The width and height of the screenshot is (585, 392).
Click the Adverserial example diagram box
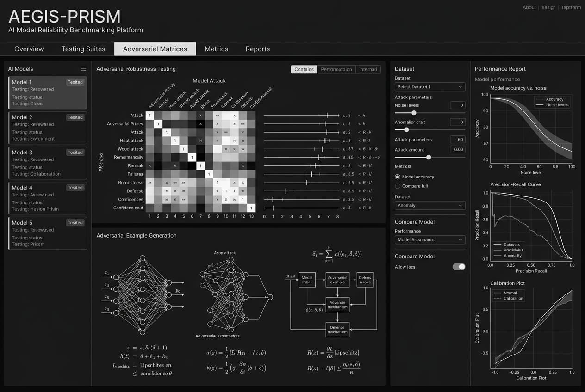(337, 280)
